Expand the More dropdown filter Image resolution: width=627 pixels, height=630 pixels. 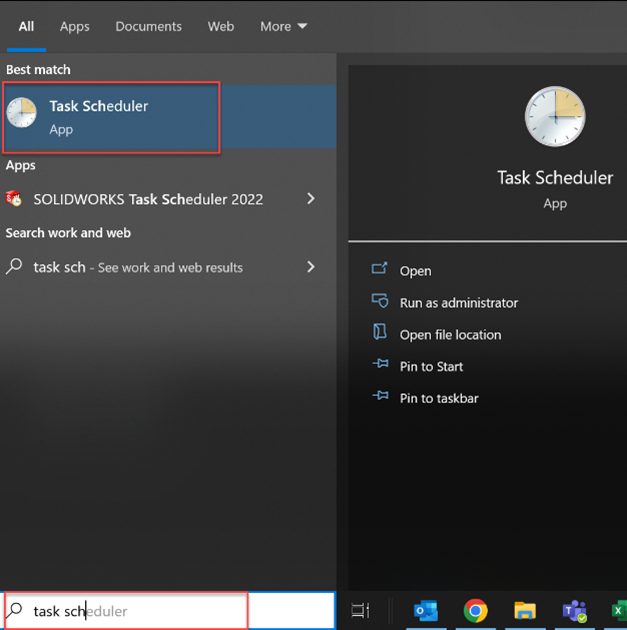284,27
